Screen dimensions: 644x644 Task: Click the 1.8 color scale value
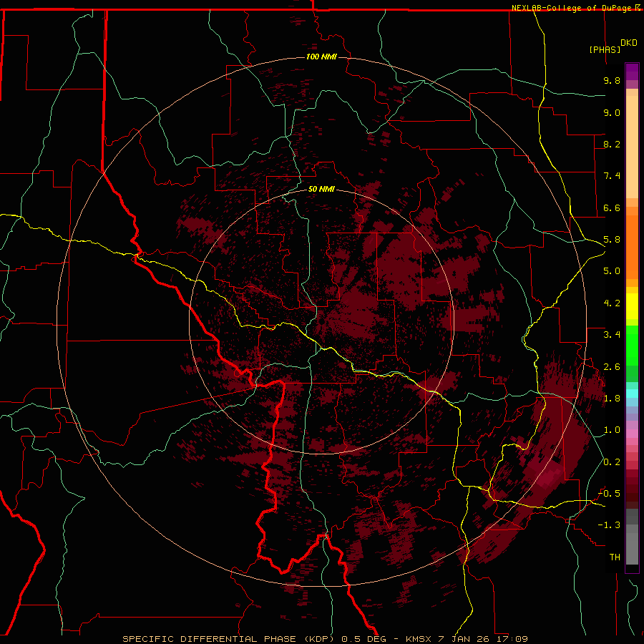click(x=612, y=399)
